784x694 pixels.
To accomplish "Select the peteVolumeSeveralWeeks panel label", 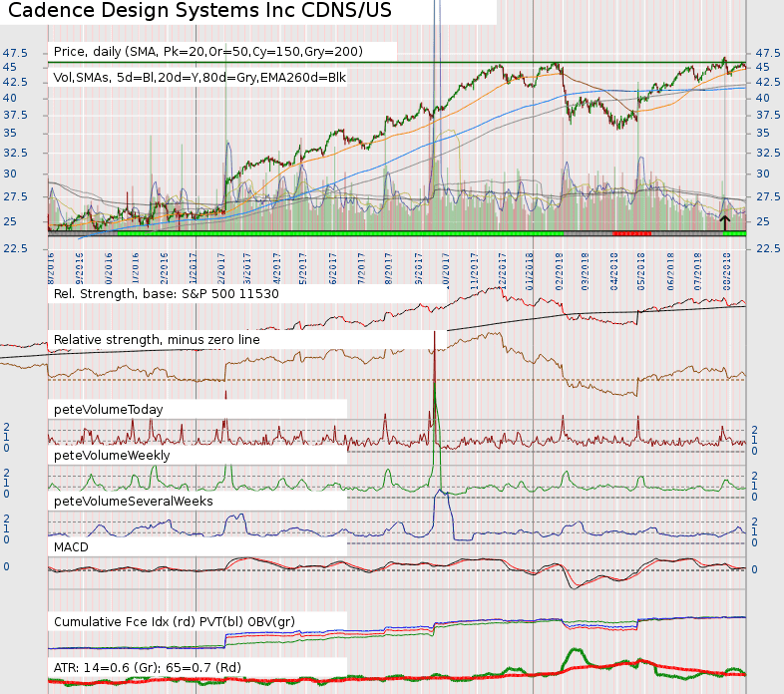I will coord(133,501).
